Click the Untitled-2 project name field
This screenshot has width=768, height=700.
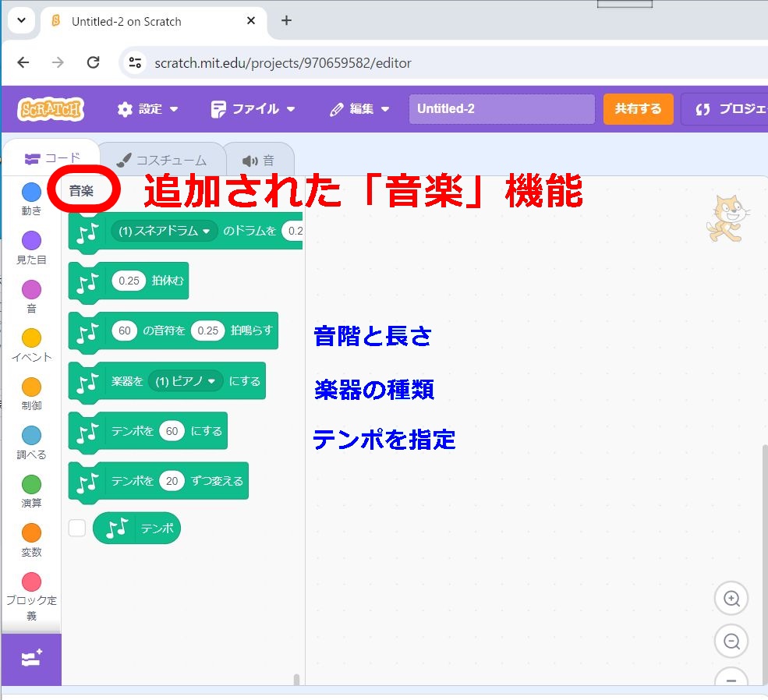click(x=501, y=109)
